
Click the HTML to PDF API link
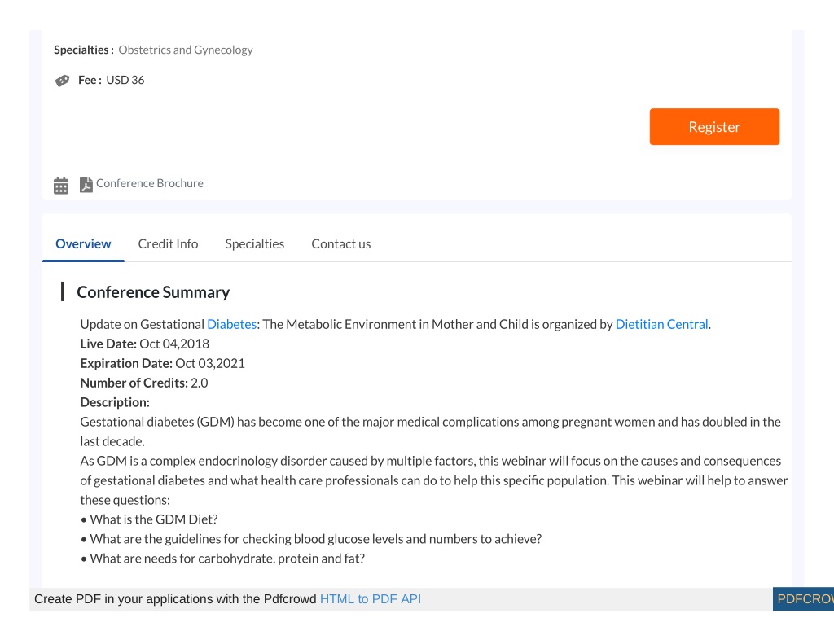tap(371, 598)
